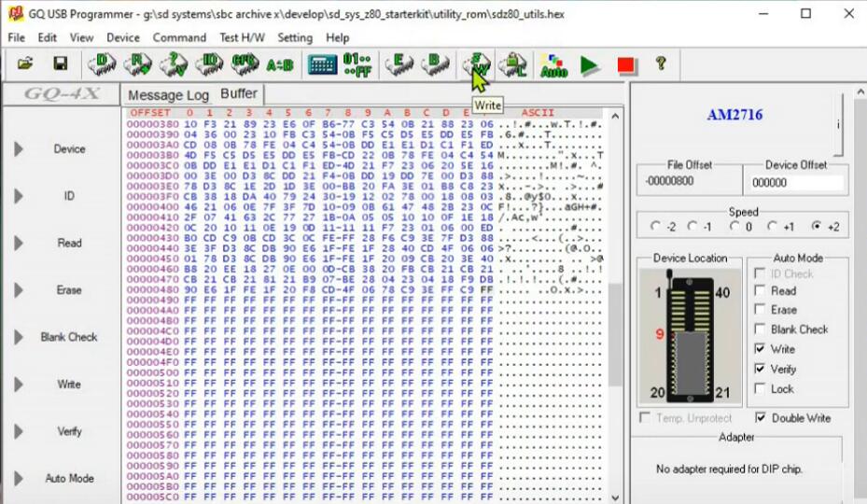This screenshot has height=504, width=867.
Task: Fill buffer using the 01..FF icon
Action: pyautogui.click(x=357, y=64)
